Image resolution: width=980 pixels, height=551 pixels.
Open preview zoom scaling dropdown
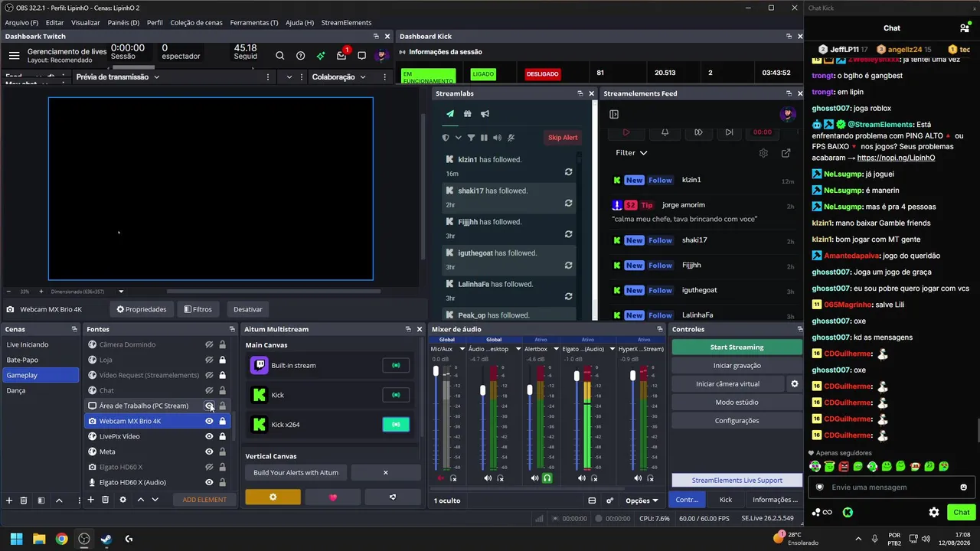tap(121, 292)
